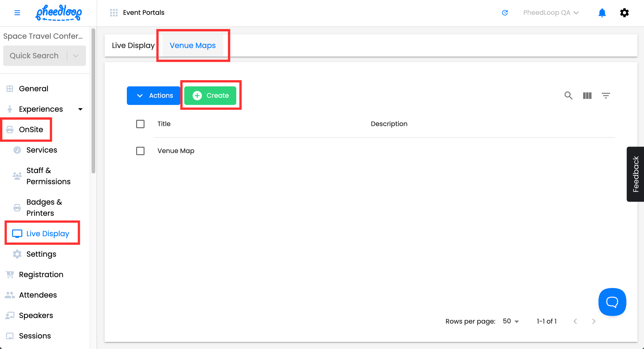Viewport: 644px width, 349px height.
Task: Switch to the Live Display tab
Action: click(133, 46)
